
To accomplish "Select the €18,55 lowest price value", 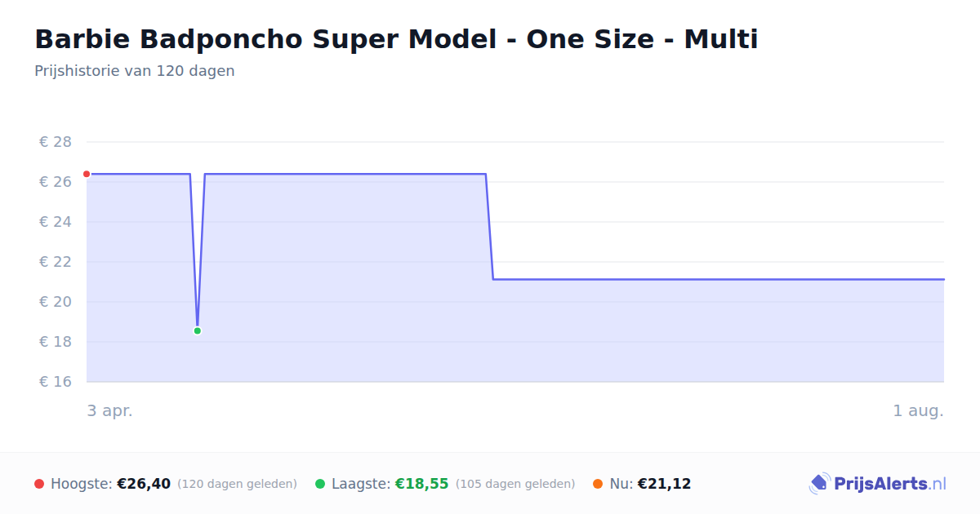I will tap(422, 484).
